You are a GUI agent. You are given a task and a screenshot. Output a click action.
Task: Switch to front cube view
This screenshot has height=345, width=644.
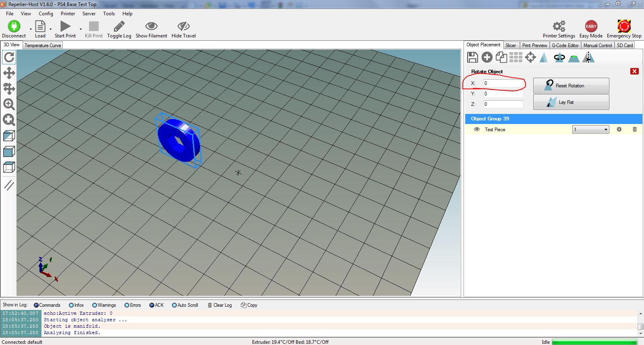point(9,151)
